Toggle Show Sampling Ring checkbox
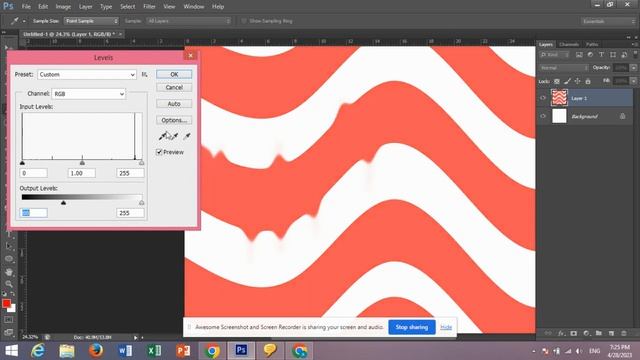 pyautogui.click(x=244, y=21)
